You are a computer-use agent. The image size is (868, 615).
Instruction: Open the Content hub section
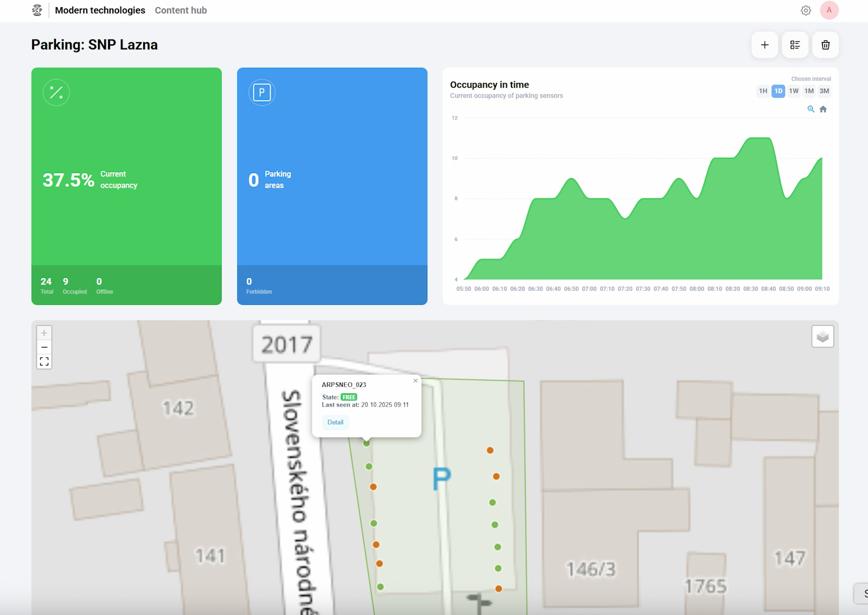(x=180, y=10)
